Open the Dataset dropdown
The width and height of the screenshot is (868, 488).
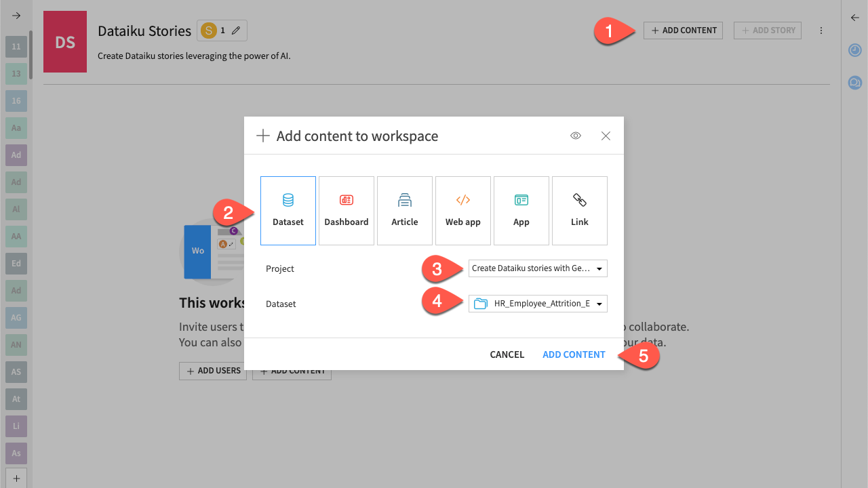point(538,304)
